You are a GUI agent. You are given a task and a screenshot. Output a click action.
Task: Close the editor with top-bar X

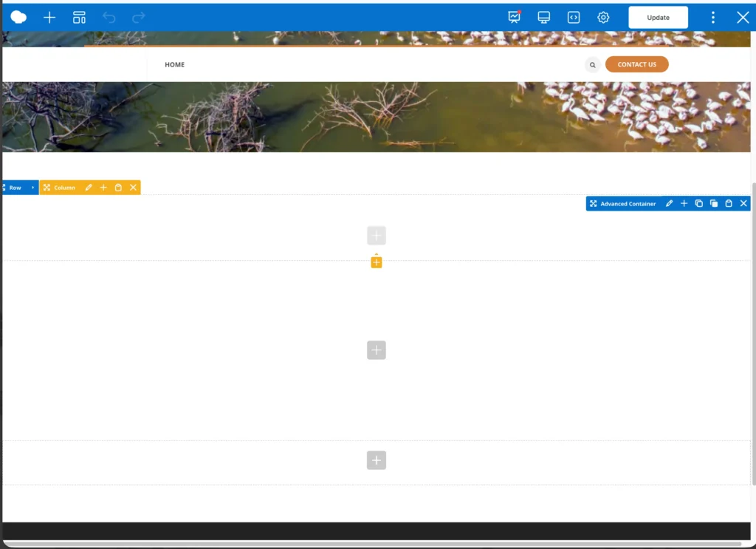tap(743, 18)
